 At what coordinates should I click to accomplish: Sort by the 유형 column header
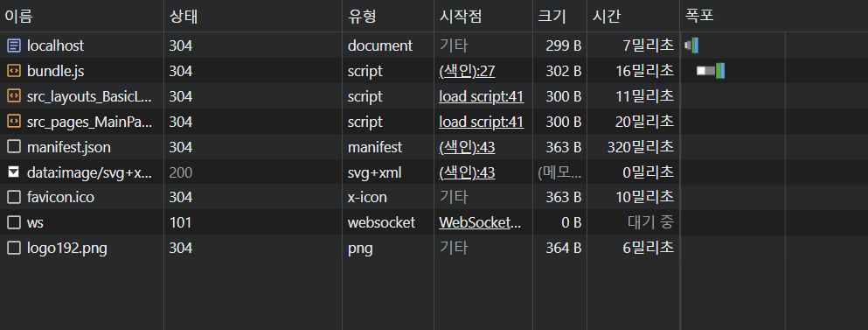tap(388, 16)
